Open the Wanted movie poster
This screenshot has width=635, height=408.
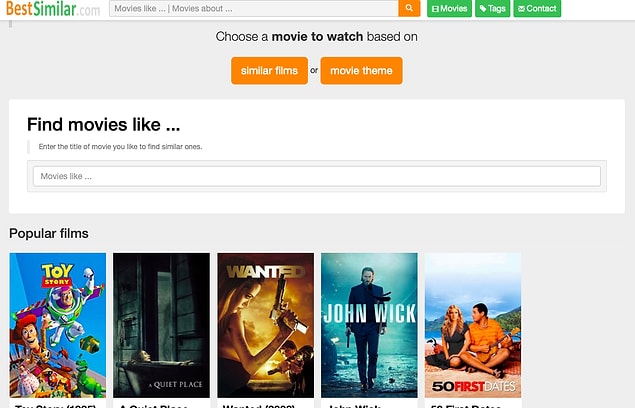coord(265,325)
